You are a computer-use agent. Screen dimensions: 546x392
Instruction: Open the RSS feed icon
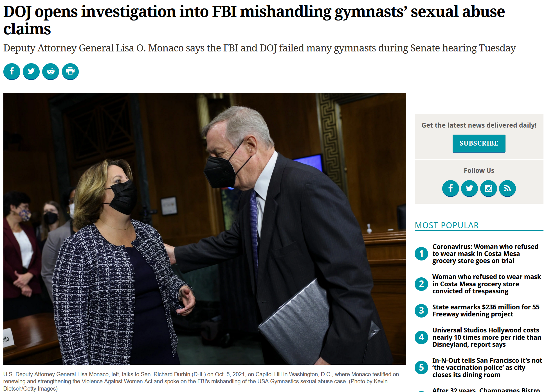tap(507, 188)
